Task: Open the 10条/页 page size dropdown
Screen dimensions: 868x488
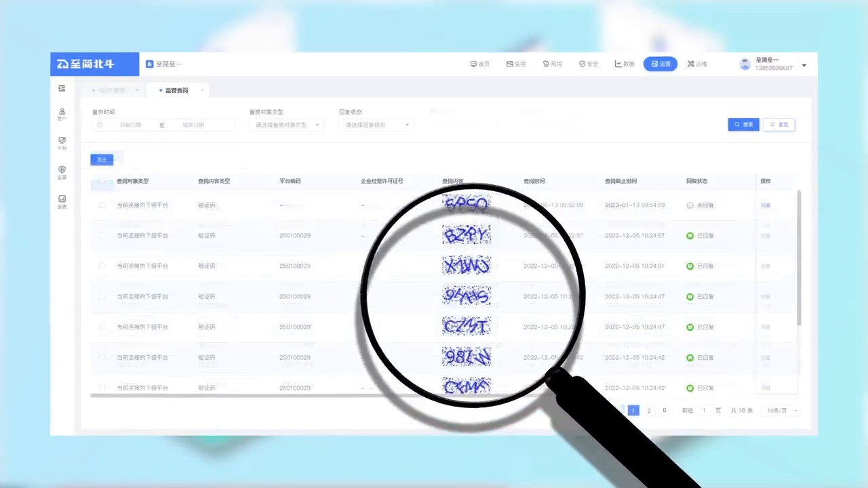Action: [x=781, y=411]
